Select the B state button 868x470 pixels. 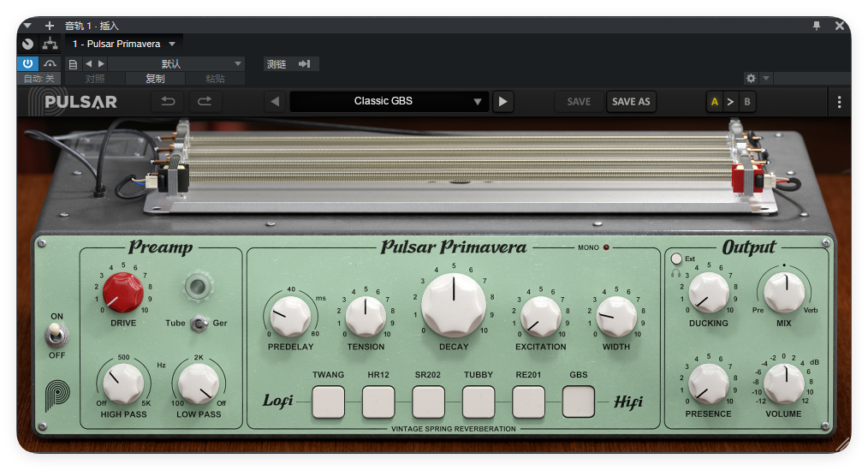click(x=747, y=102)
